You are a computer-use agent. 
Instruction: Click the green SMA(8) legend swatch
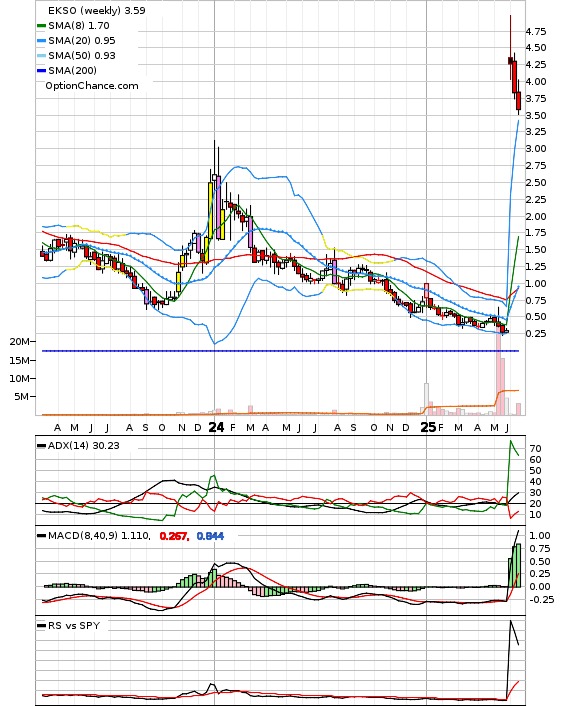41,26
